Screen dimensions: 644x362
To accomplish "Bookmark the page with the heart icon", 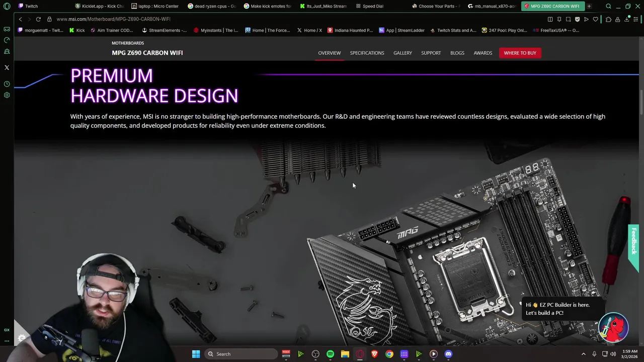I will tap(595, 19).
